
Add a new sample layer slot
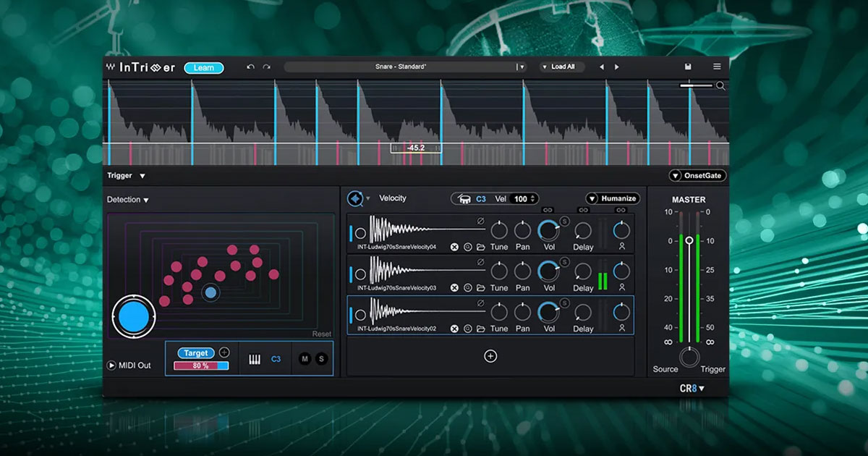490,356
